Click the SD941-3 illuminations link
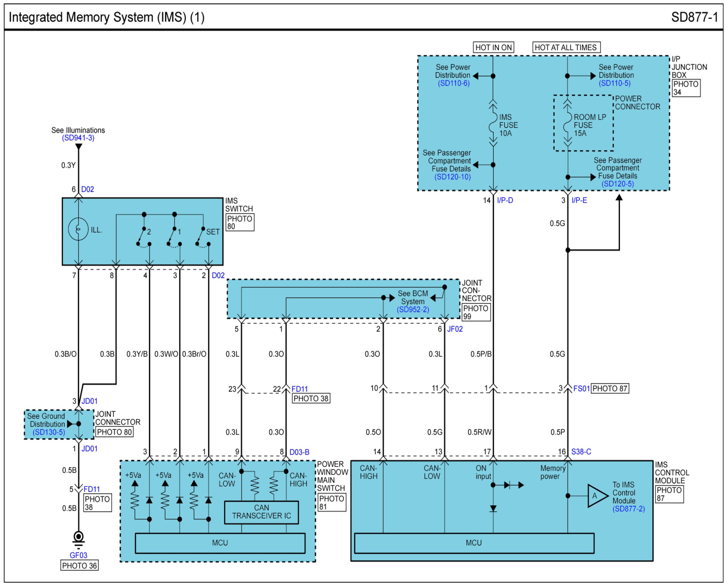This screenshot has height=587, width=728. 78,138
